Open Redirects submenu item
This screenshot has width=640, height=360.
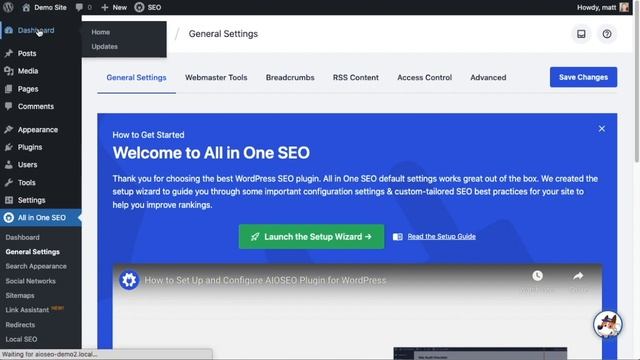point(20,325)
